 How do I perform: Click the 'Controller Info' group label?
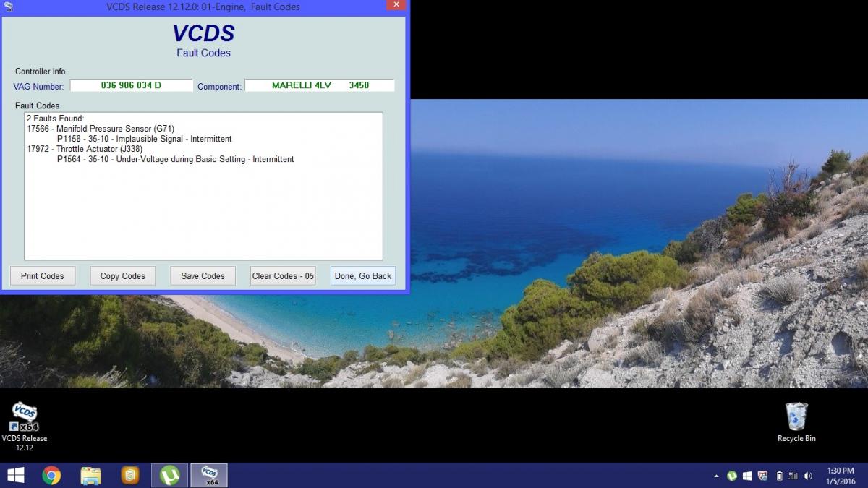tap(40, 72)
